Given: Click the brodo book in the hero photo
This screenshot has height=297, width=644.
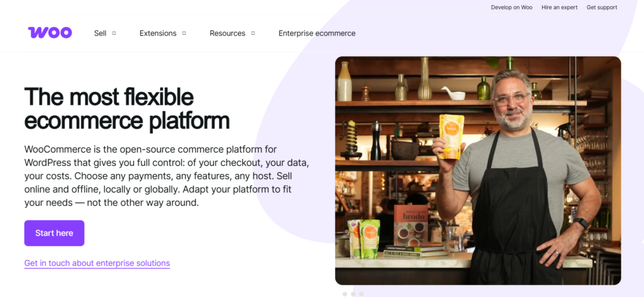Looking at the screenshot, I should (x=411, y=225).
